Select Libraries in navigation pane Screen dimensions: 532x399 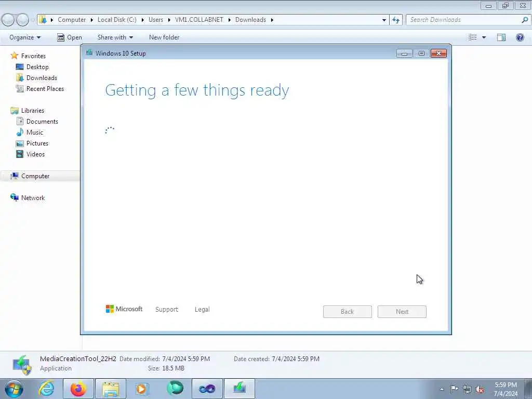(33, 110)
